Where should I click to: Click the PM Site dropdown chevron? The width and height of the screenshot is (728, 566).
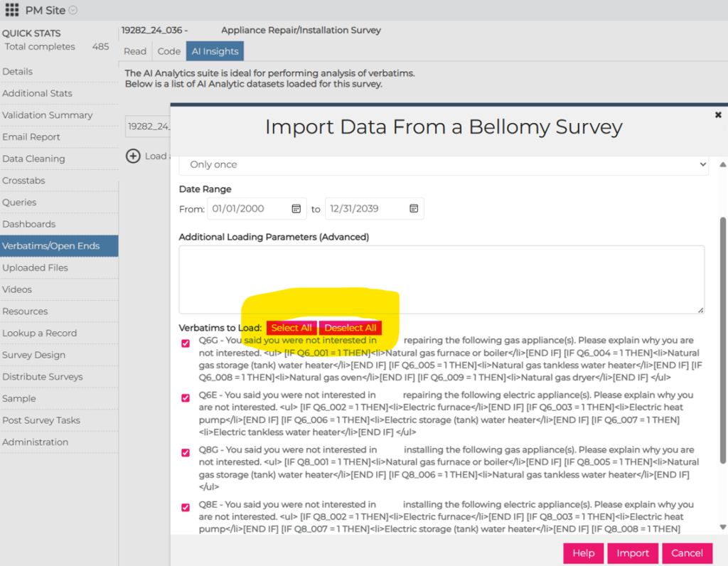click(x=73, y=10)
